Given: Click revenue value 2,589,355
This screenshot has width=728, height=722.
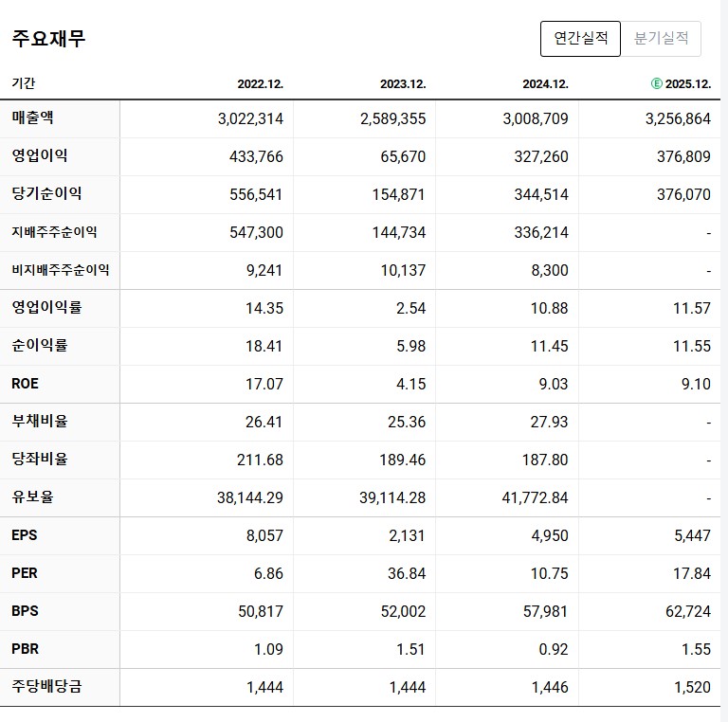Looking at the screenshot, I should [393, 118].
